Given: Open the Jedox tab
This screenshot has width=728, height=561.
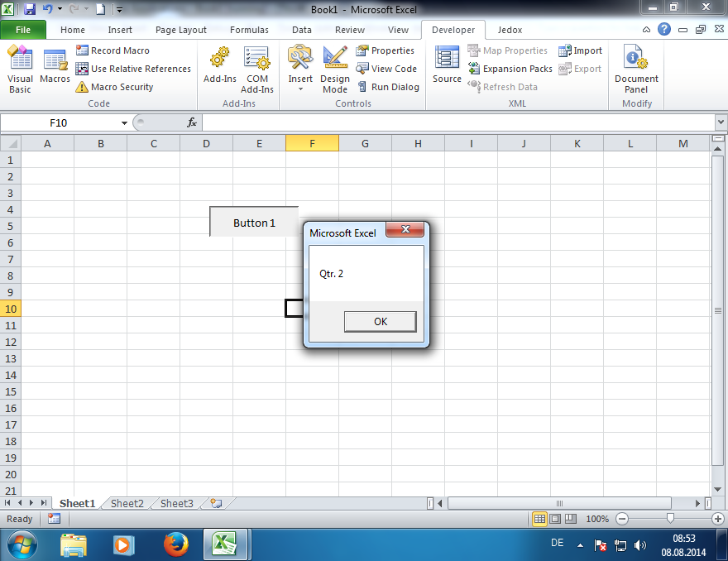Looking at the screenshot, I should [x=510, y=30].
